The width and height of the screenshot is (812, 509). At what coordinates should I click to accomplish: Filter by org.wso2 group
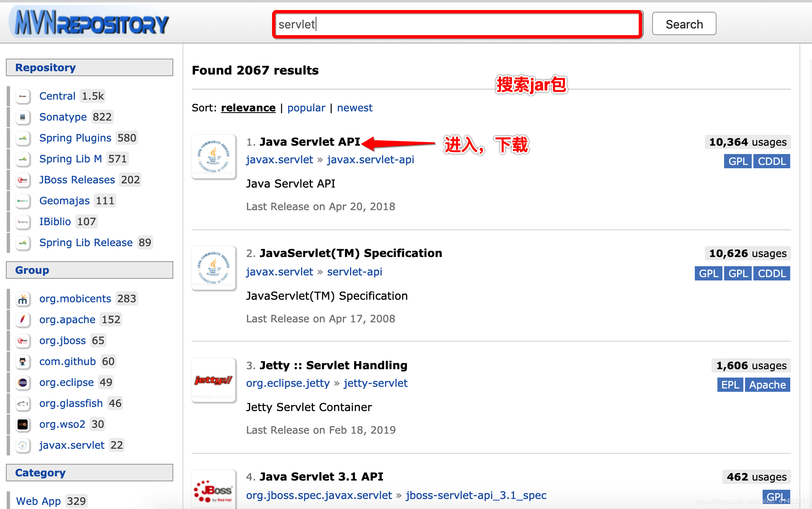click(62, 424)
